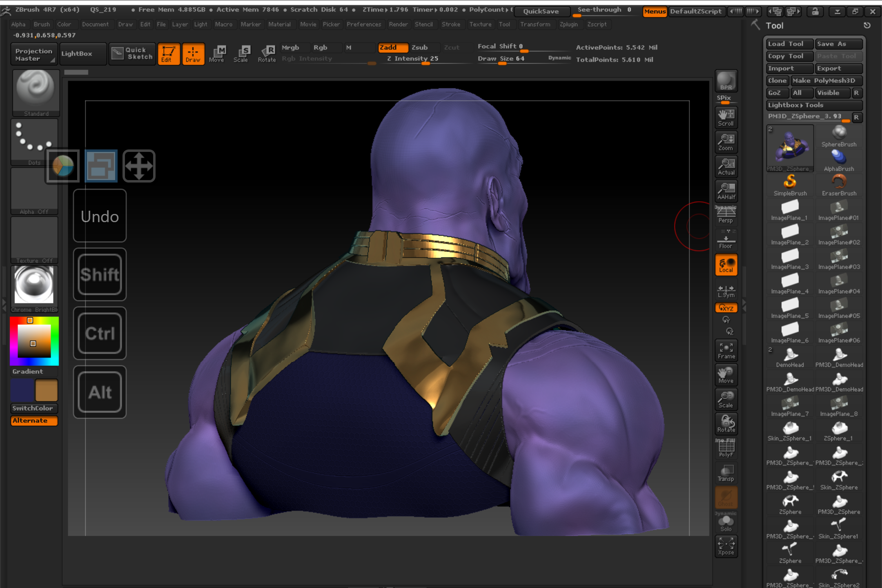882x588 pixels.
Task: Click SwitchColor button
Action: pyautogui.click(x=34, y=408)
